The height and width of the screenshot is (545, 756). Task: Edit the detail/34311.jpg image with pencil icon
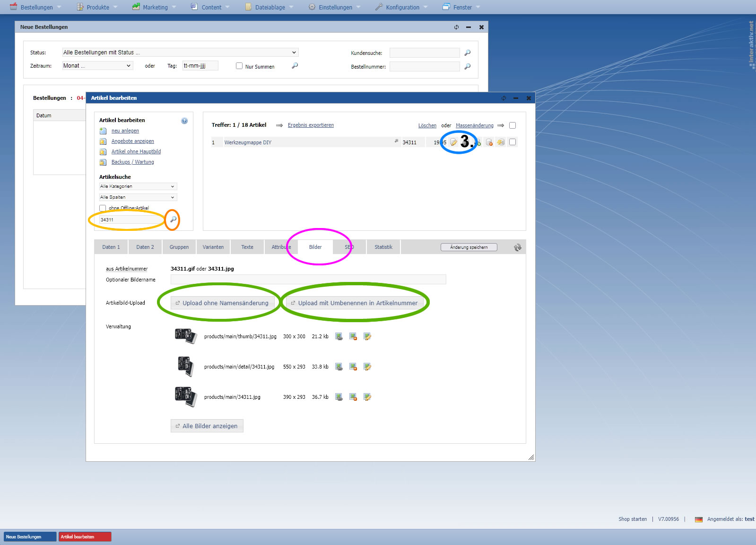pyautogui.click(x=367, y=367)
